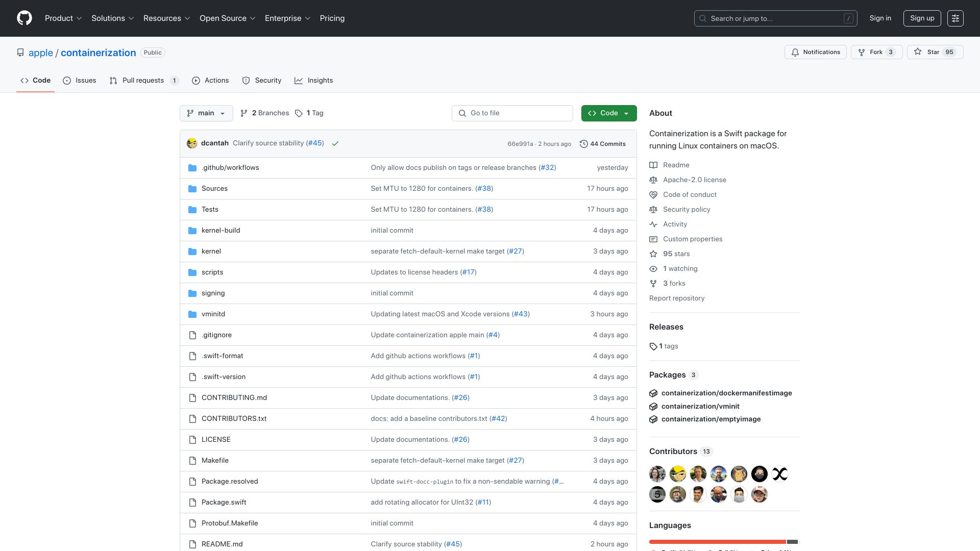Open the README.md file
980x551 pixels.
[222, 544]
